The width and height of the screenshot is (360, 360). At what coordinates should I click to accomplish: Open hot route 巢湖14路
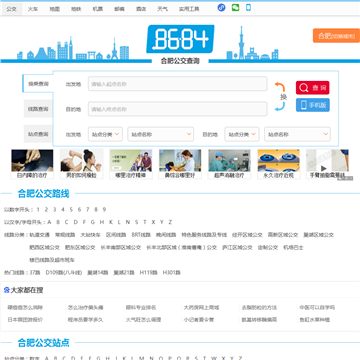tap(98, 272)
